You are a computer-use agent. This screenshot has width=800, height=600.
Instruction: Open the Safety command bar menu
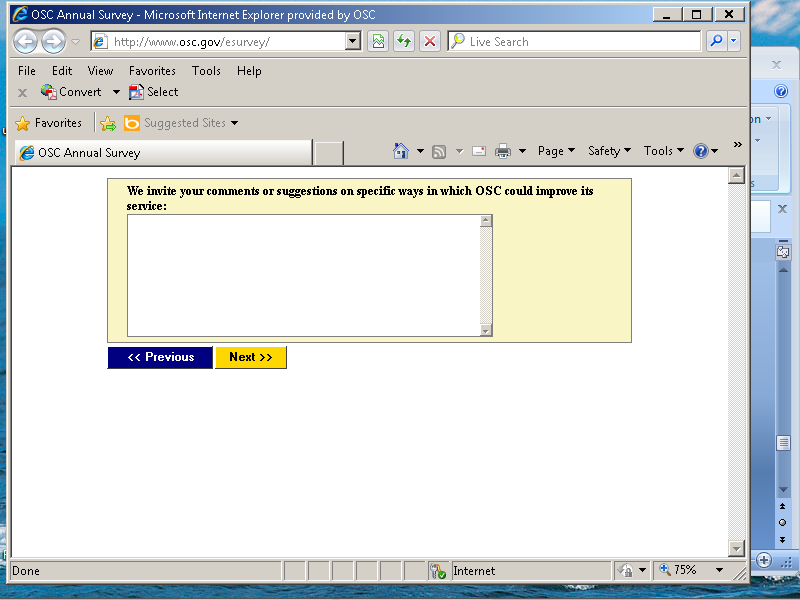coord(609,151)
